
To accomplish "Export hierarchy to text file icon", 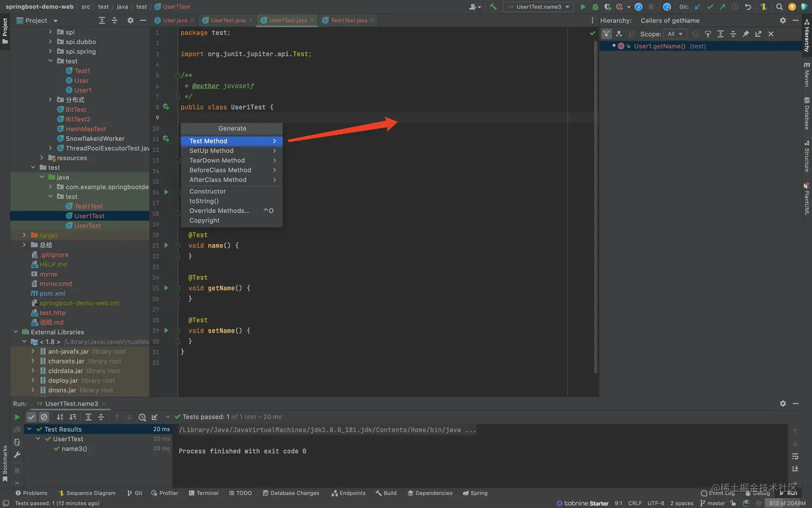I will coord(758,34).
